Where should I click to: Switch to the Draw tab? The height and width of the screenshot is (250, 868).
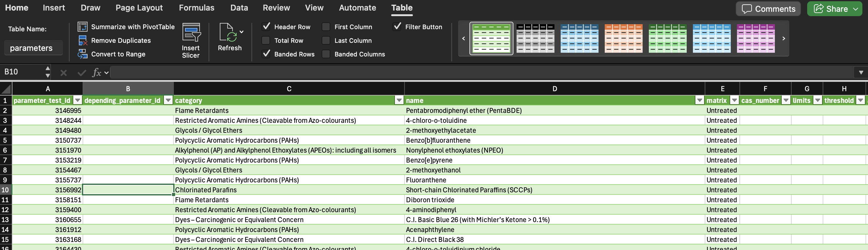[x=90, y=8]
